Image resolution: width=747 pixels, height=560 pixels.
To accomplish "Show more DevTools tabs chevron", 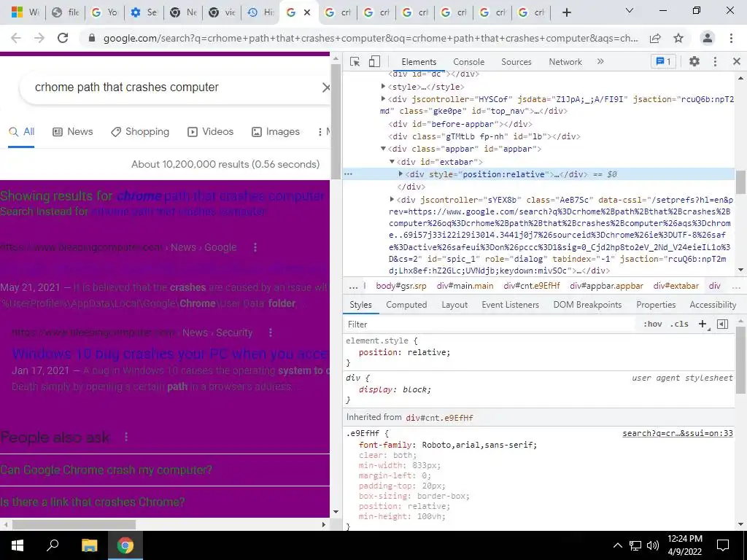I will [x=600, y=61].
